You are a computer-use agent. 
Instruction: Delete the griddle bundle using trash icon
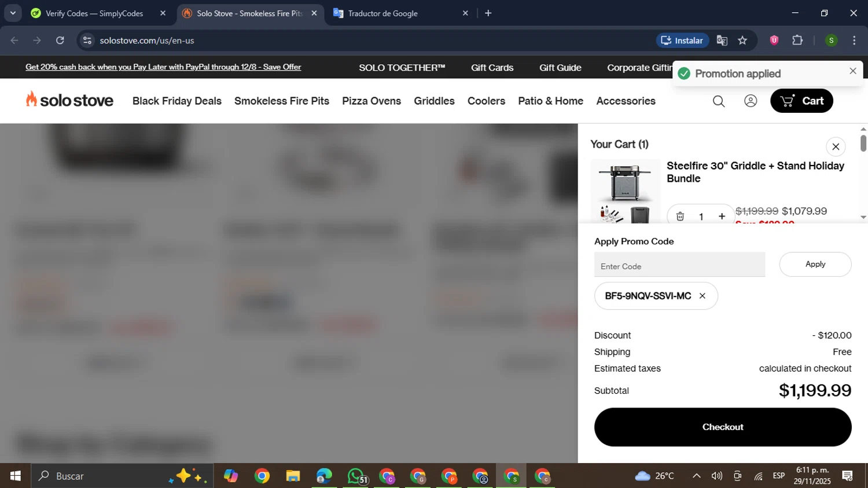pos(681,217)
